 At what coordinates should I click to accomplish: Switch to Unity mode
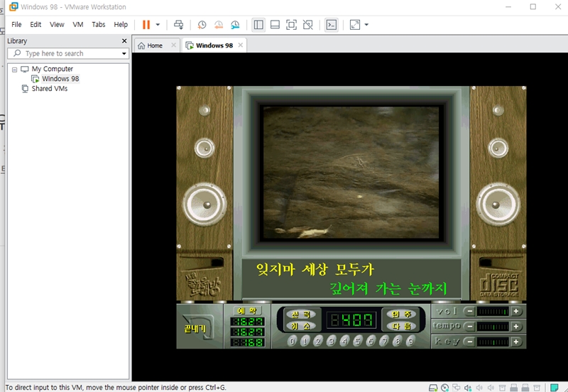[308, 25]
